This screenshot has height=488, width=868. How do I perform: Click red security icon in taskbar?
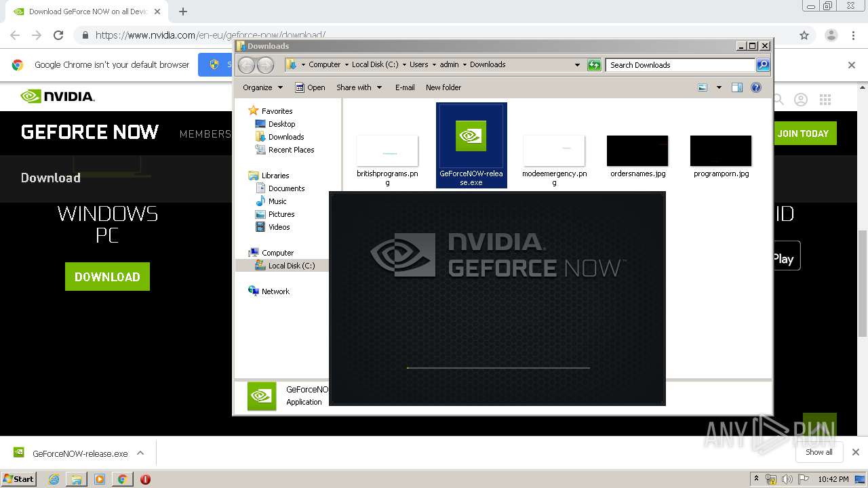click(x=145, y=479)
